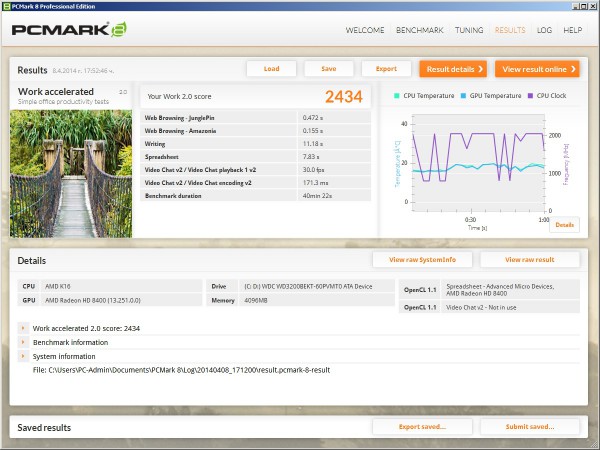Open the Welcome tab
This screenshot has width=600, height=450.
click(365, 30)
